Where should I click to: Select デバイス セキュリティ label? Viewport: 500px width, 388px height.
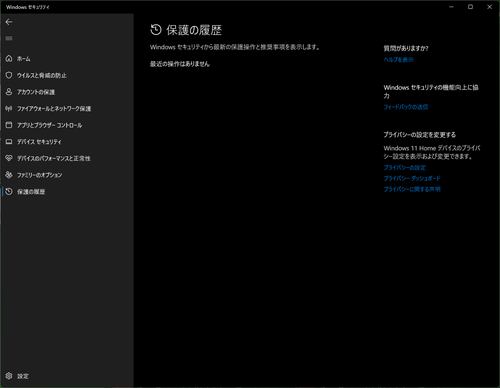[39, 142]
